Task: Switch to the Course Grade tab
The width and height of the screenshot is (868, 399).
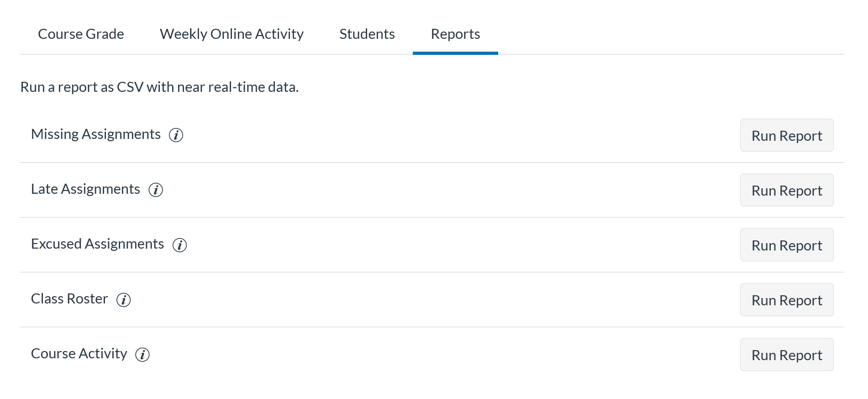Action: click(x=81, y=34)
